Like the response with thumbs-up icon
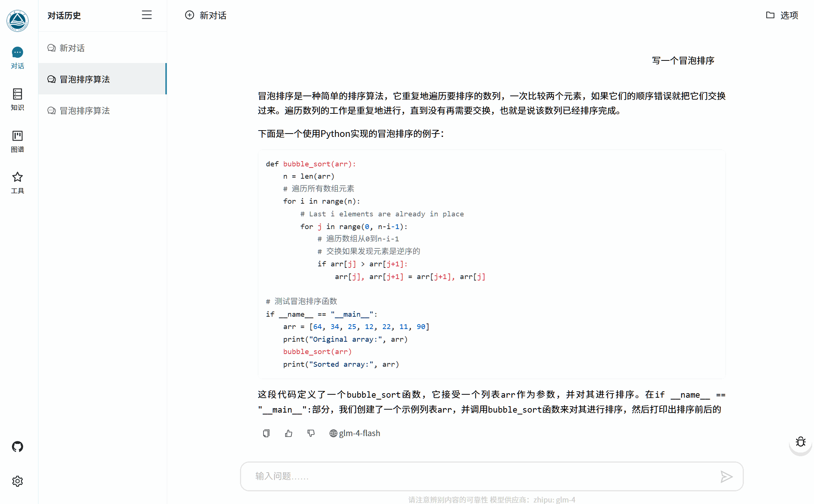 point(289,433)
